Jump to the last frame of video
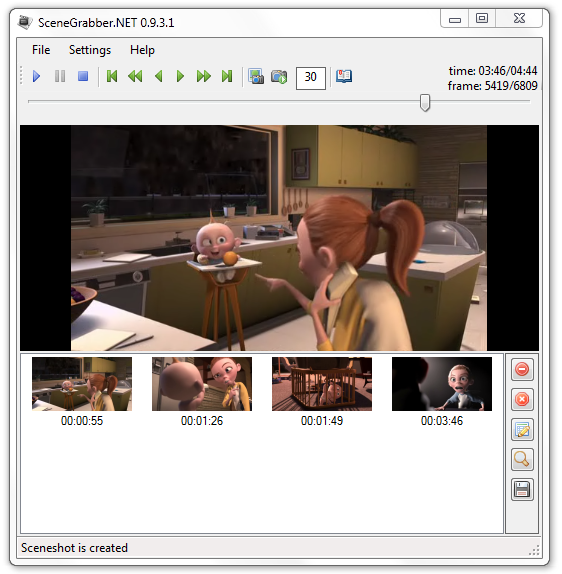This screenshot has width=562, height=574. tap(227, 77)
